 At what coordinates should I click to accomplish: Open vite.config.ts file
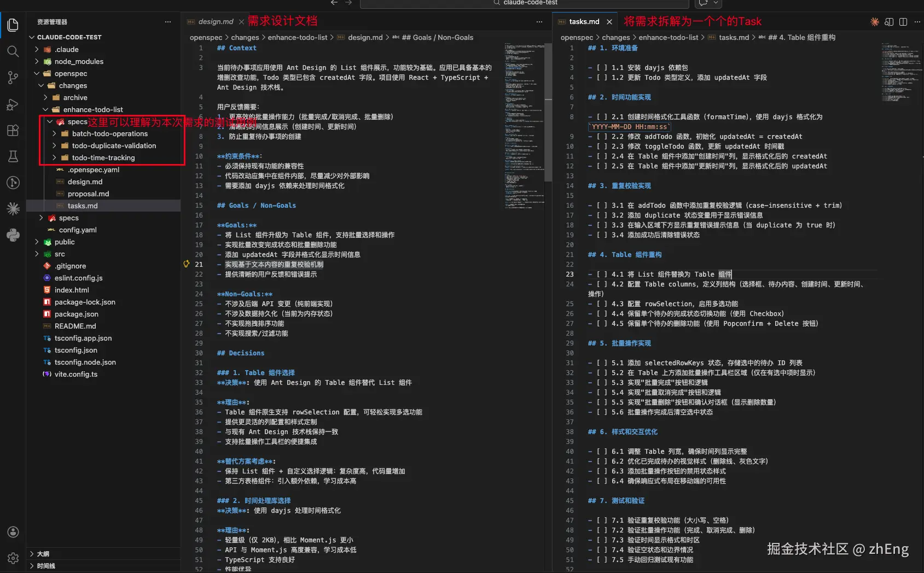(x=76, y=374)
